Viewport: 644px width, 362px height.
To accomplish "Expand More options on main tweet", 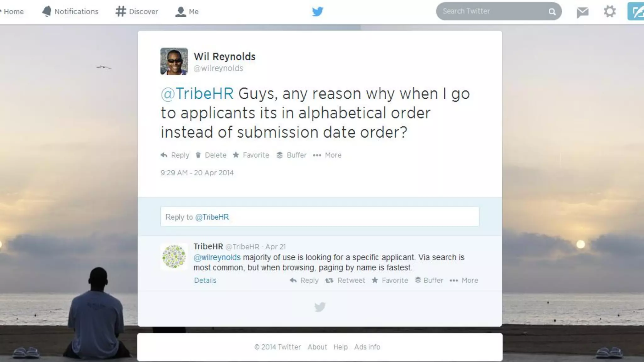I will (327, 155).
